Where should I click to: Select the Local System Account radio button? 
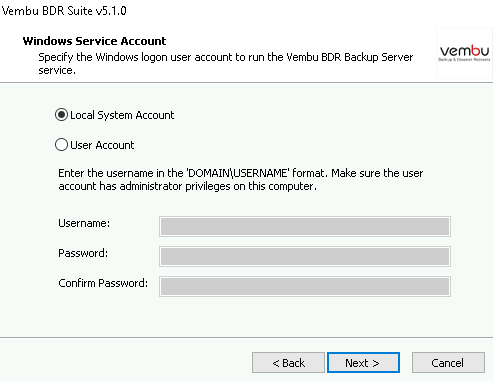(61, 115)
